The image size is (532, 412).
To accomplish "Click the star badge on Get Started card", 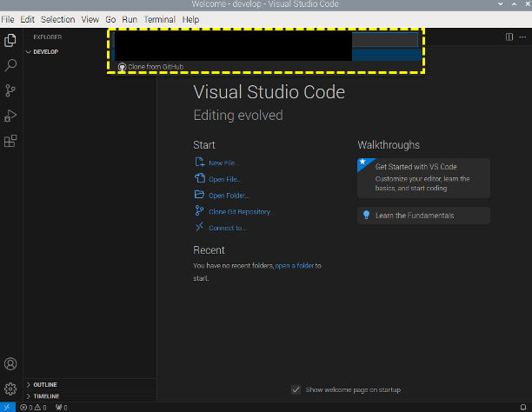I will 362,162.
